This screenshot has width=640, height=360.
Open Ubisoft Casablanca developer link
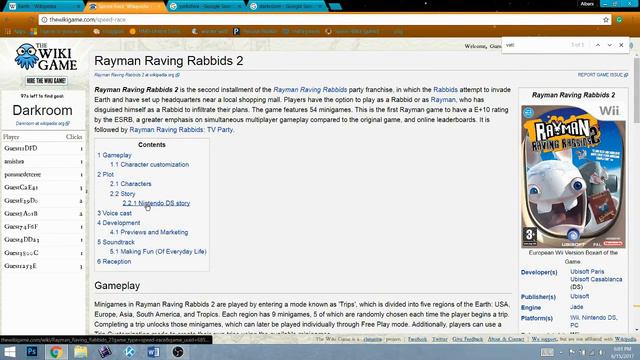596,280
